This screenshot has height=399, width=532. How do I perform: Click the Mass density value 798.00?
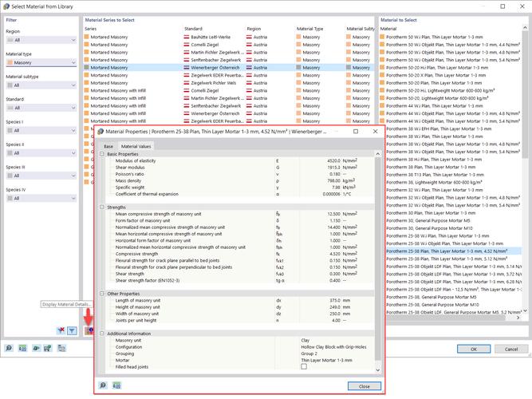click(x=334, y=180)
